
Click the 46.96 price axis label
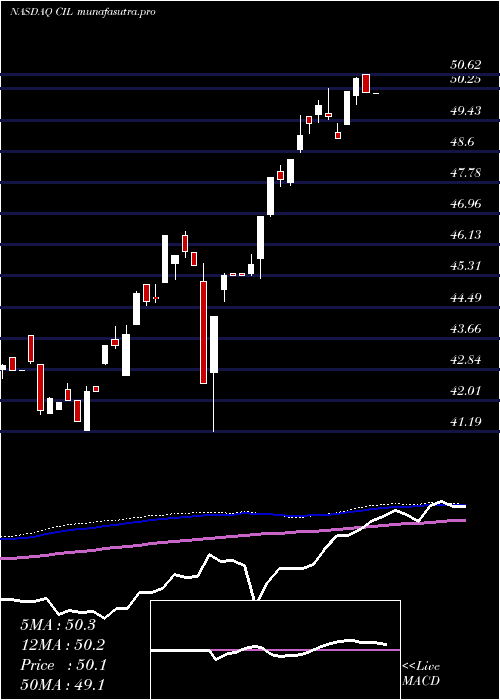466,204
